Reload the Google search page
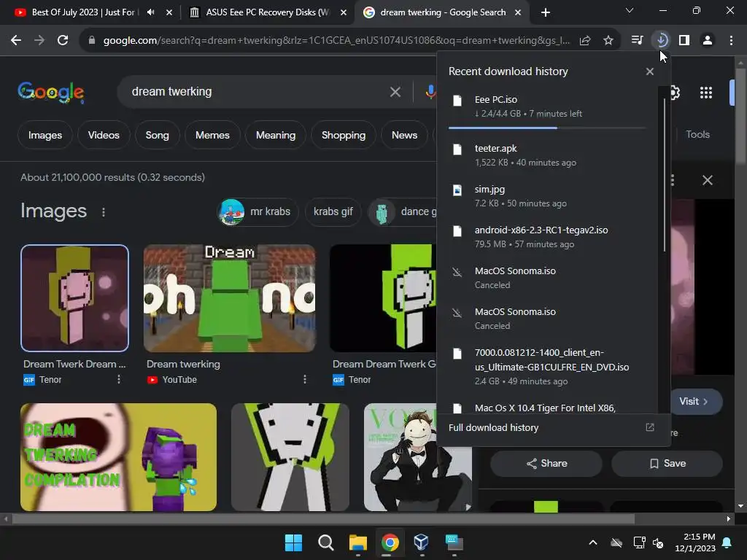747x560 pixels. [x=63, y=41]
